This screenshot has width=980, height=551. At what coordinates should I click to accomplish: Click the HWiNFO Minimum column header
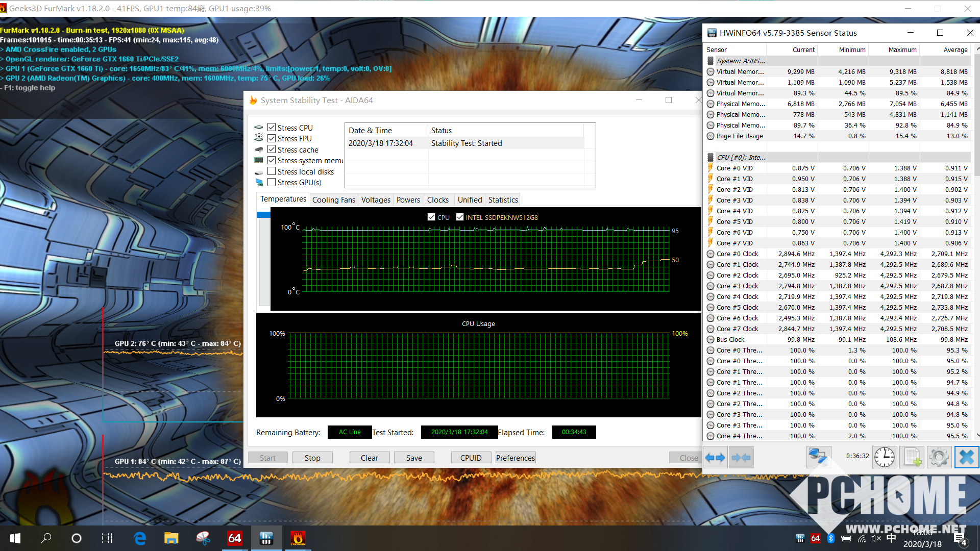[x=843, y=49]
